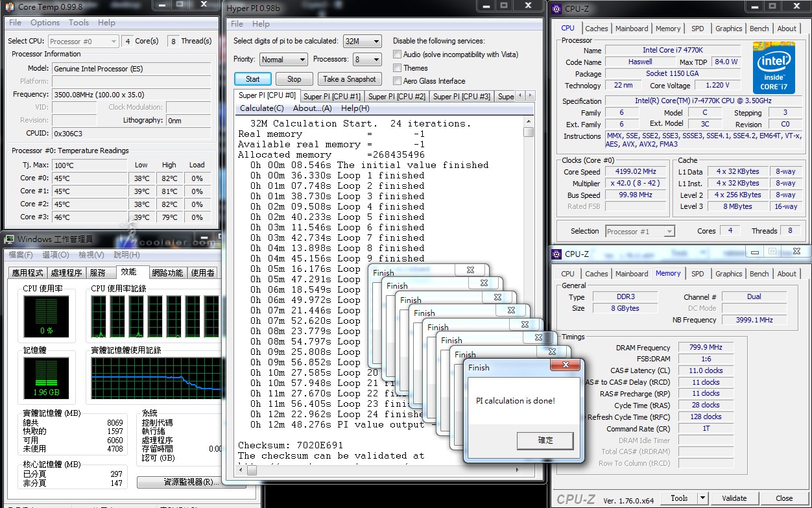Click the CPU-Z icon in upper CPU-Z title bar
This screenshot has width=812, height=508.
(x=556, y=8)
